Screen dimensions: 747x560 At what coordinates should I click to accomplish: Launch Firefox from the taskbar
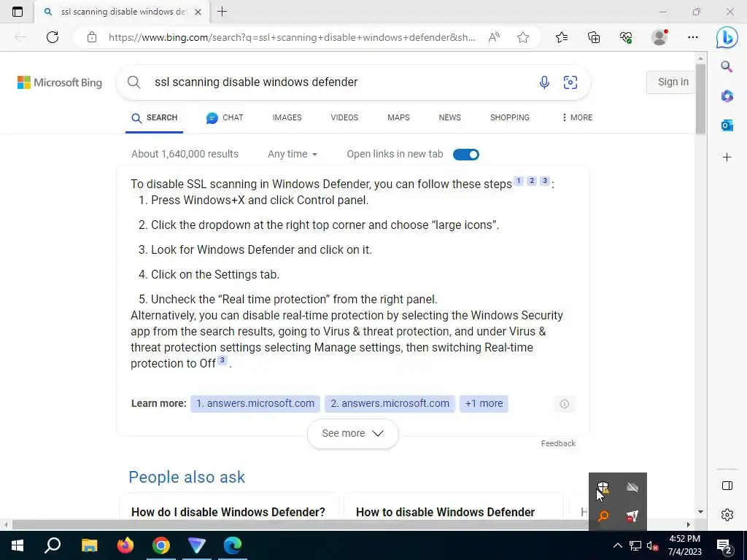point(125,545)
